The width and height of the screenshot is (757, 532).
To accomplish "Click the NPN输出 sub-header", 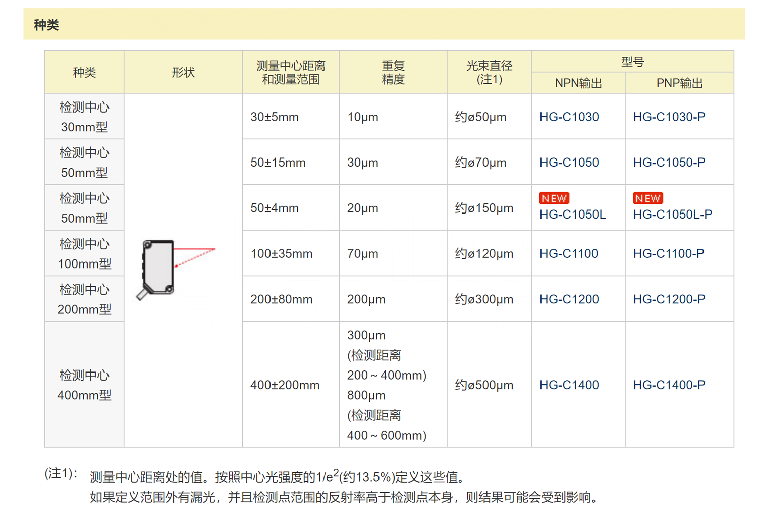I will pos(578,83).
